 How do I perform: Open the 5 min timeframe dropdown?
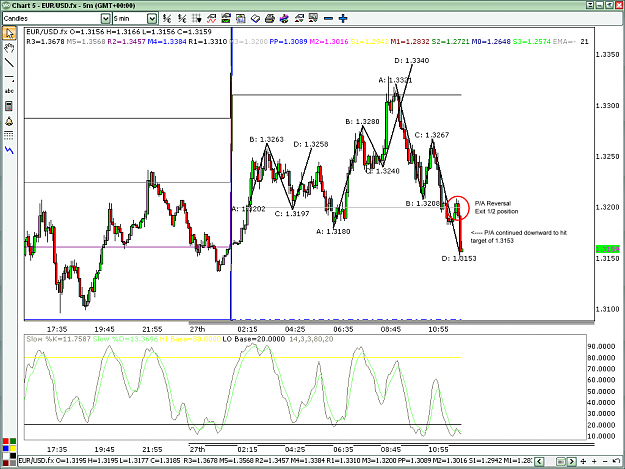point(152,18)
